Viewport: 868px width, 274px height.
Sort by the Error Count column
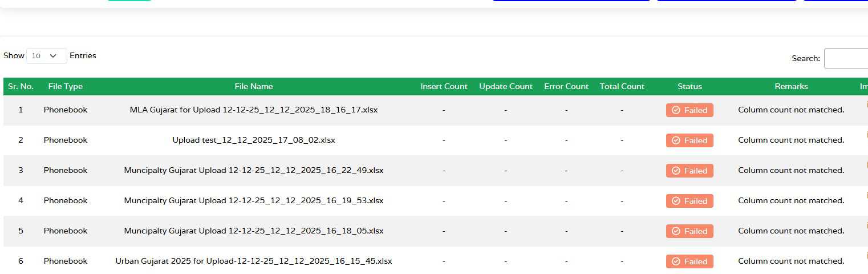click(566, 87)
